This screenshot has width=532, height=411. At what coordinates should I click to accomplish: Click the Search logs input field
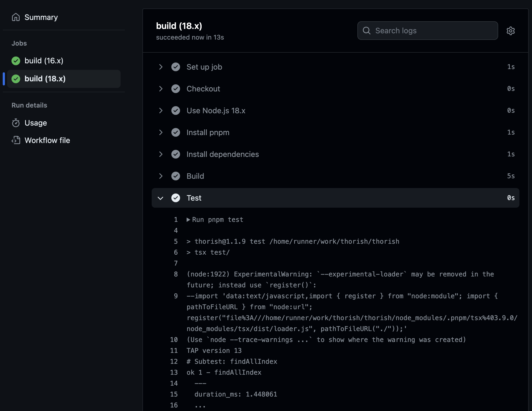(x=428, y=30)
